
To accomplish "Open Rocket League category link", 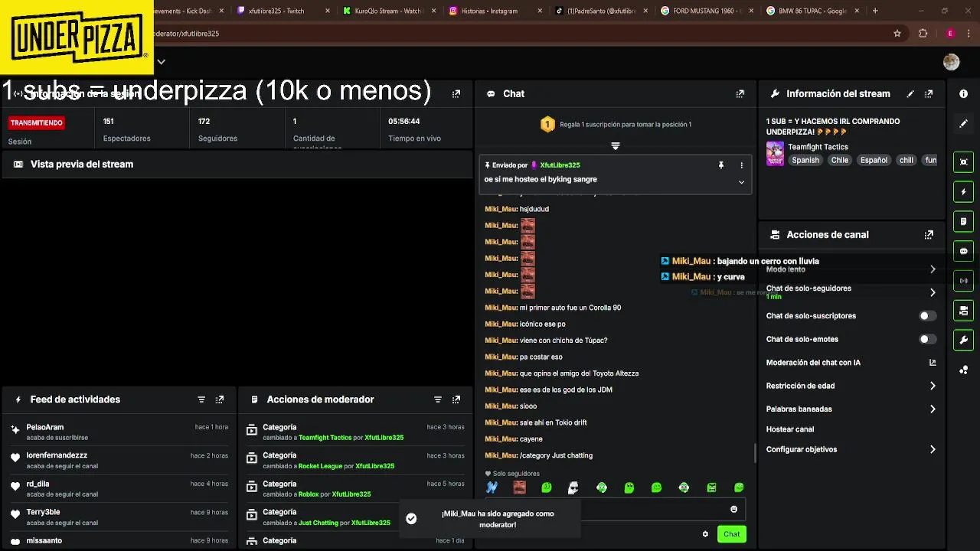I will click(x=320, y=466).
